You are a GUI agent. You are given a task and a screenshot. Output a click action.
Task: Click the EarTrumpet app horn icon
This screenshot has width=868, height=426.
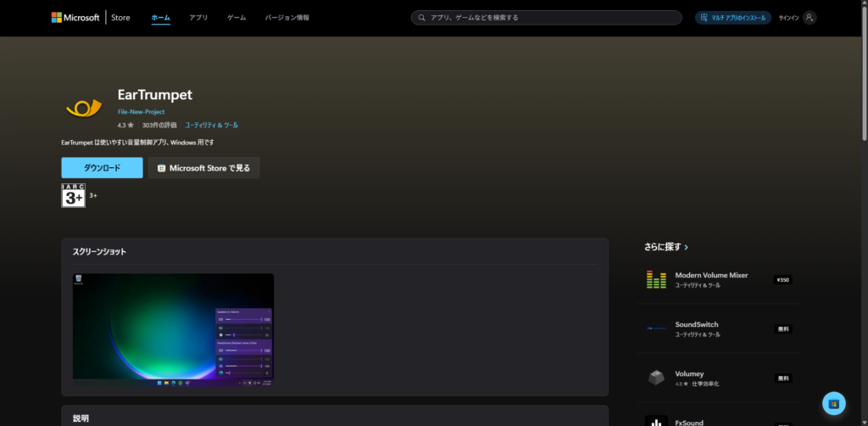tap(84, 108)
